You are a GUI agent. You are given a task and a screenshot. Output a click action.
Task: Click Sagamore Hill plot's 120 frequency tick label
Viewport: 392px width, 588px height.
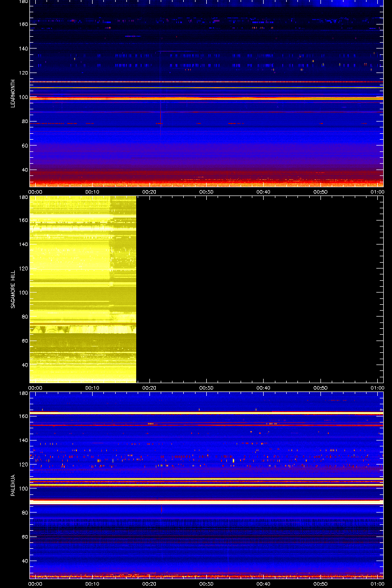point(23,269)
